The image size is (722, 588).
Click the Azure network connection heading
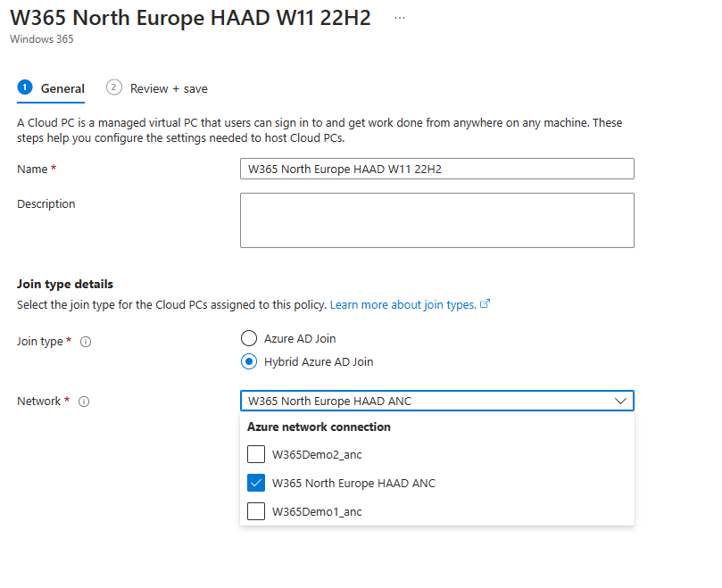click(x=319, y=427)
